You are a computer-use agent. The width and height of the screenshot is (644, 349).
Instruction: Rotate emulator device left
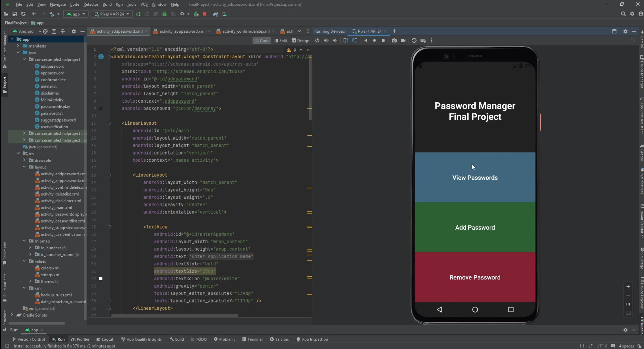coord(346,41)
